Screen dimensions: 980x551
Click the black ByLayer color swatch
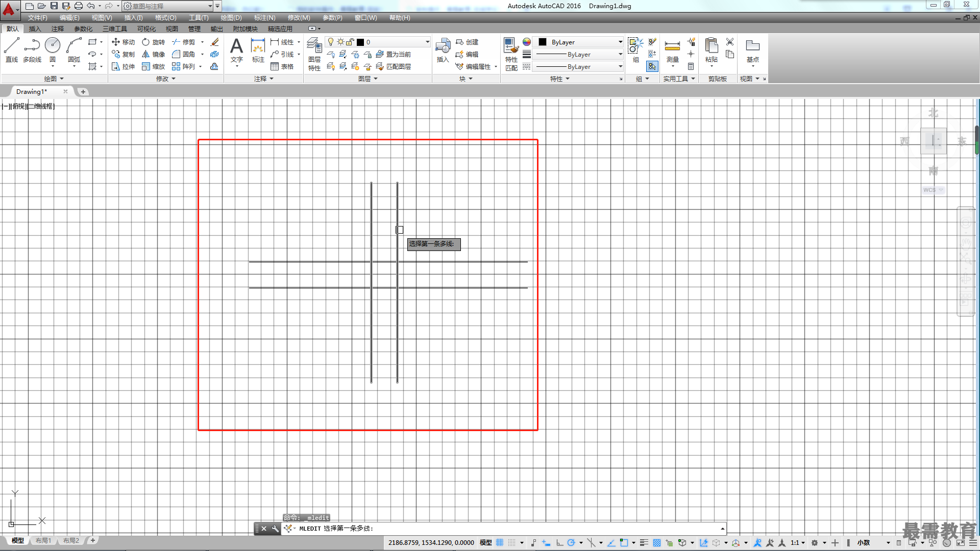tap(543, 42)
